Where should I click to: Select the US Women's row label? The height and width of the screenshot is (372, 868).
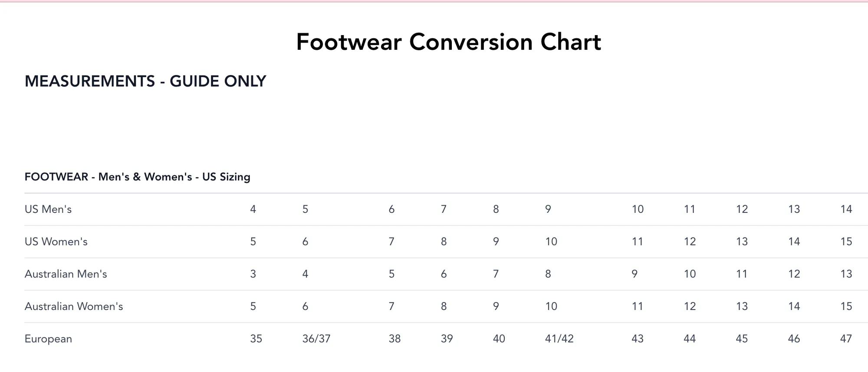point(56,241)
